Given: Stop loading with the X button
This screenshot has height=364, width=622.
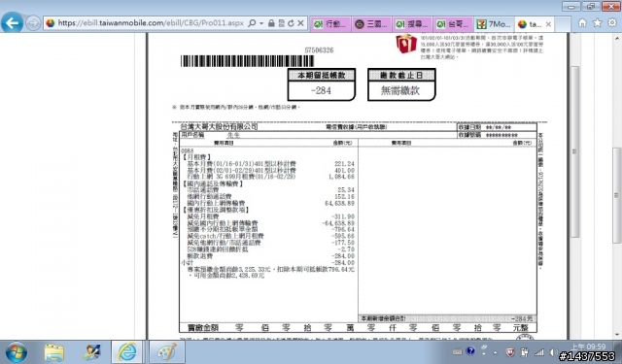Looking at the screenshot, I should coord(300,23).
